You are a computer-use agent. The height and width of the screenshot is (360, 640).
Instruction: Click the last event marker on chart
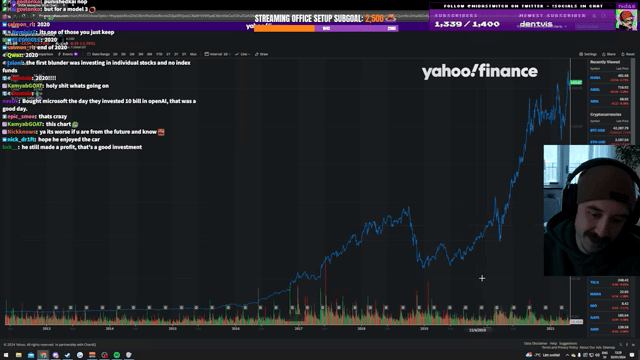click(x=562, y=307)
